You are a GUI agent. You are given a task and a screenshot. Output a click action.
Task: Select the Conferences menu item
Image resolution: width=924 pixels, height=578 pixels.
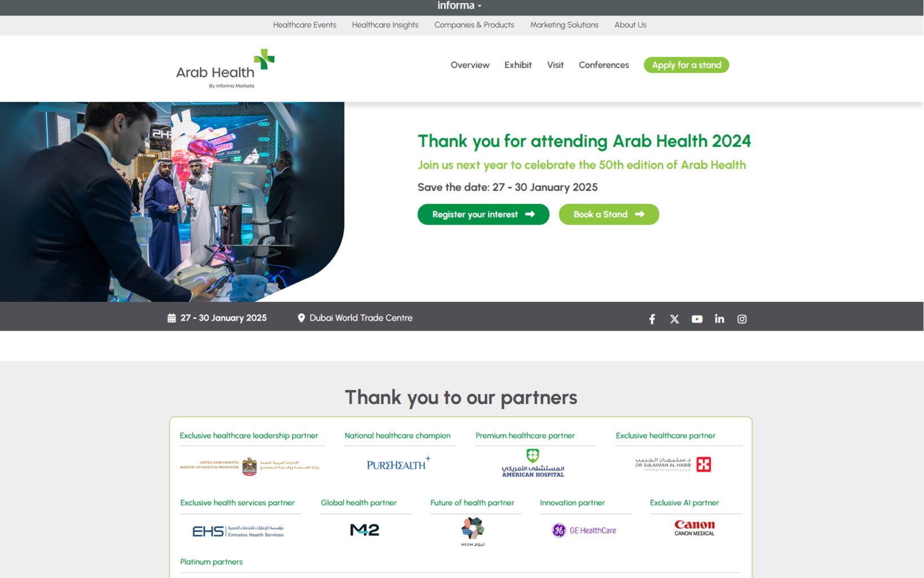(604, 65)
